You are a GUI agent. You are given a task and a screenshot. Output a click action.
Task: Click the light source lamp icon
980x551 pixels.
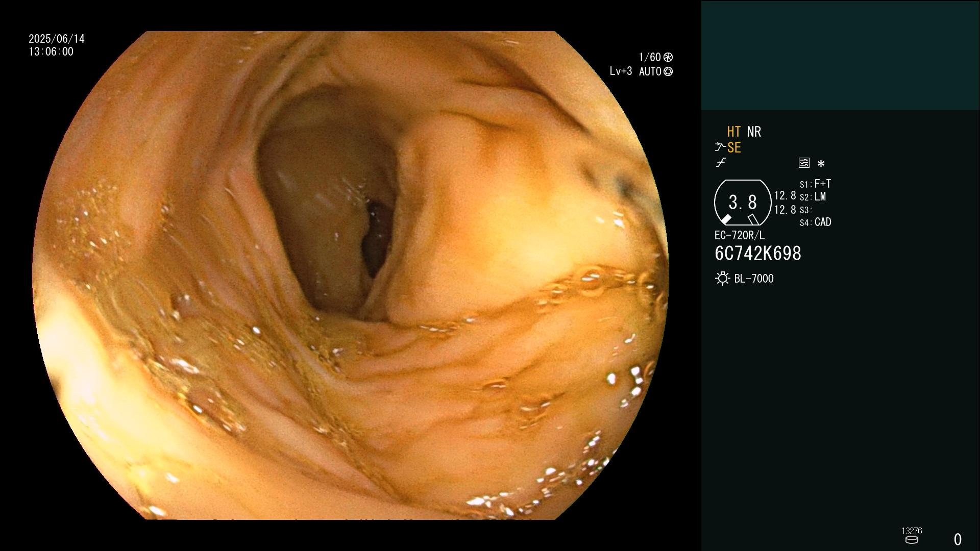click(722, 279)
